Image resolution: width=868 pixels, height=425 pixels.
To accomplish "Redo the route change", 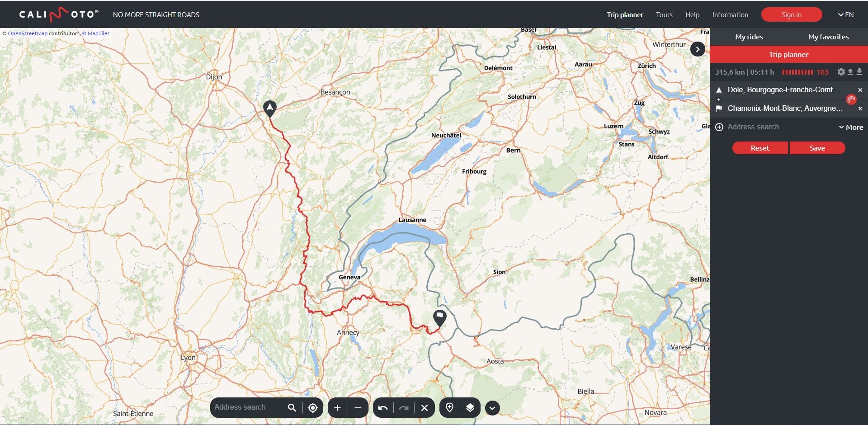I will point(404,408).
